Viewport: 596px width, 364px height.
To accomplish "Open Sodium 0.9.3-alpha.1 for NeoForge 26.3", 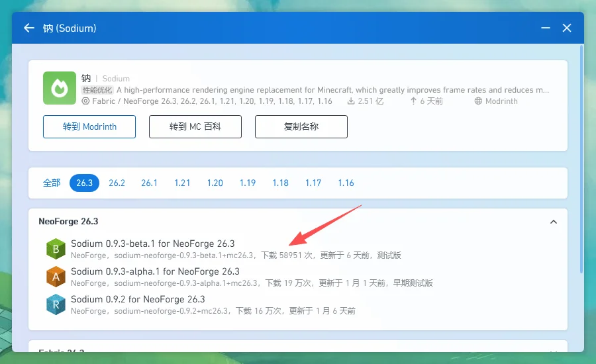I will 298,277.
